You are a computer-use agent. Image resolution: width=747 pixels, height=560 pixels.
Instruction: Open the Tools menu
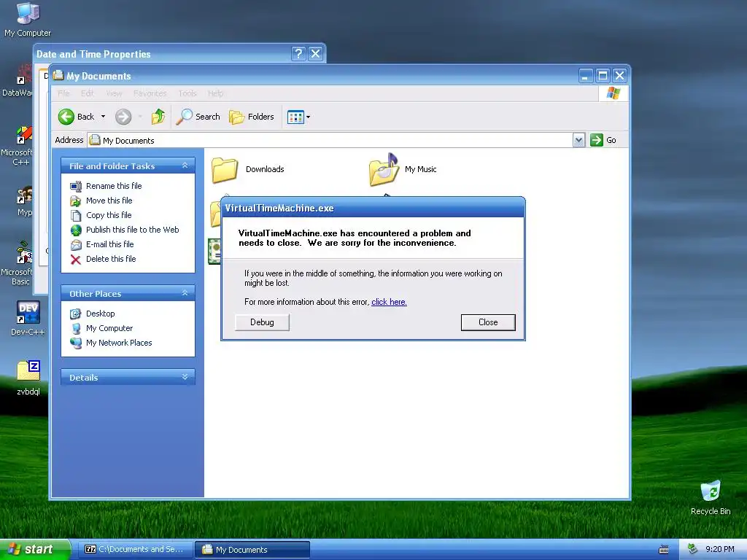(x=187, y=93)
